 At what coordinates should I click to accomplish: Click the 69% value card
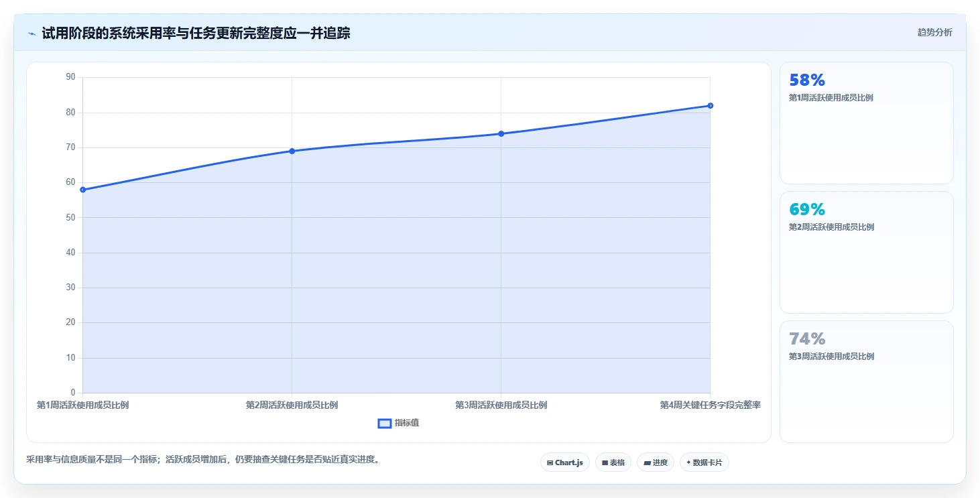pos(866,252)
